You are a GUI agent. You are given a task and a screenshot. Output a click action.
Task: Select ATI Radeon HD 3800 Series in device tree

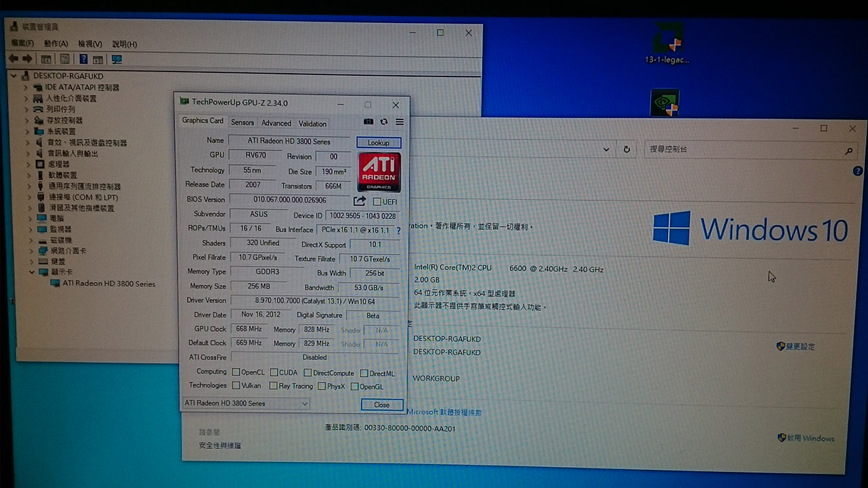tap(109, 283)
